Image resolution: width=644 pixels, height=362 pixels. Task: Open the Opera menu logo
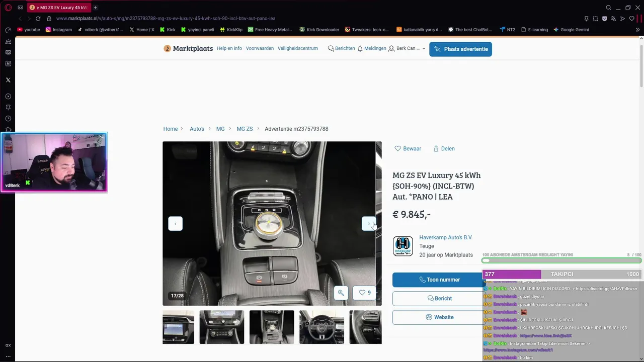8,8
